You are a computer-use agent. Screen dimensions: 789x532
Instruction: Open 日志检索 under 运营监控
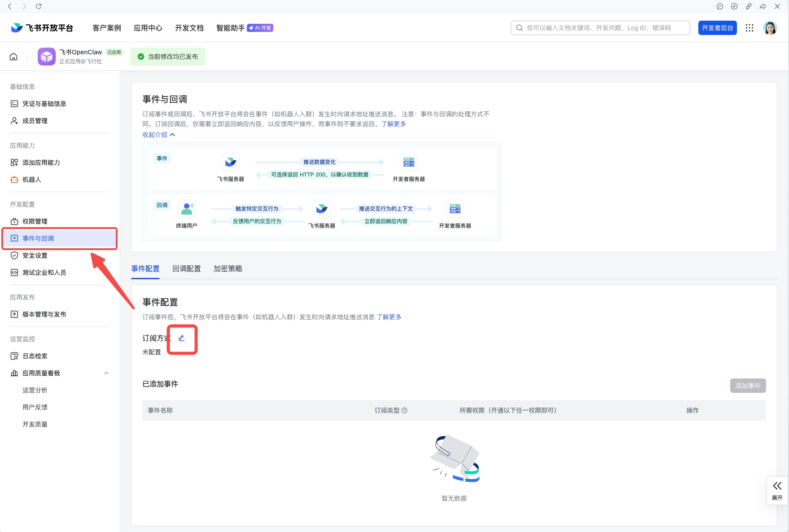[x=35, y=356]
